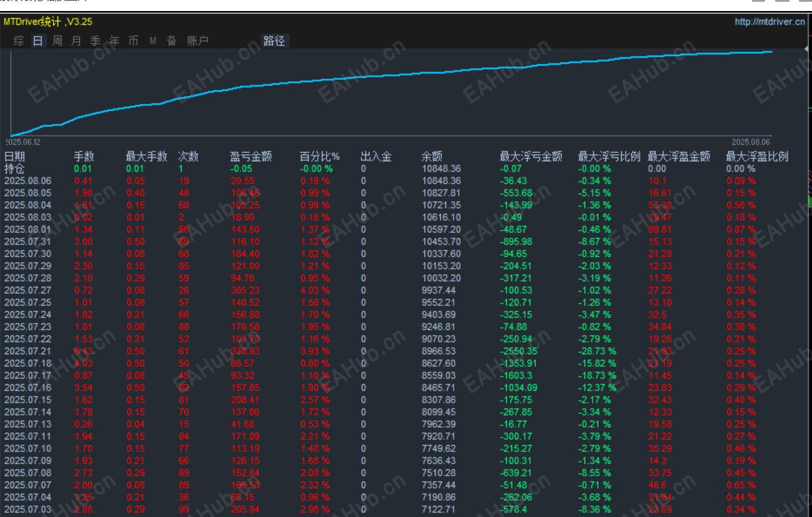Click the floating loss ratio -18.73 %
Image resolution: width=812 pixels, height=517 pixels.
coord(597,376)
